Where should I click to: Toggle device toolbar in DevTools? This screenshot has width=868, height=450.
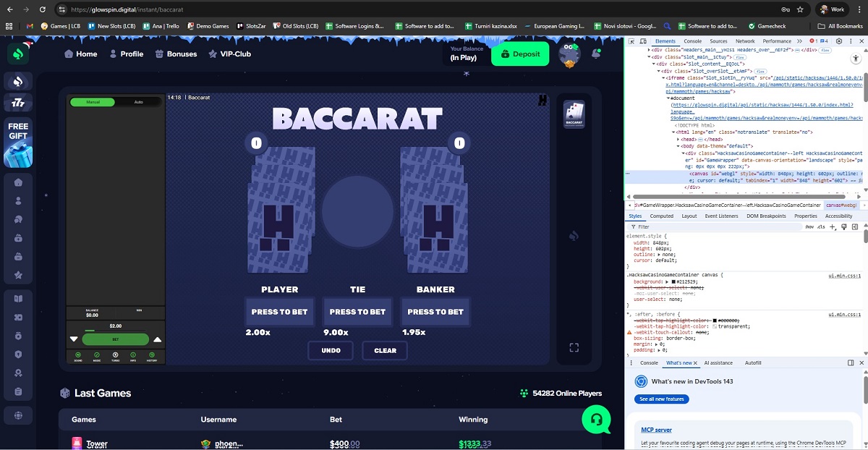[643, 41]
